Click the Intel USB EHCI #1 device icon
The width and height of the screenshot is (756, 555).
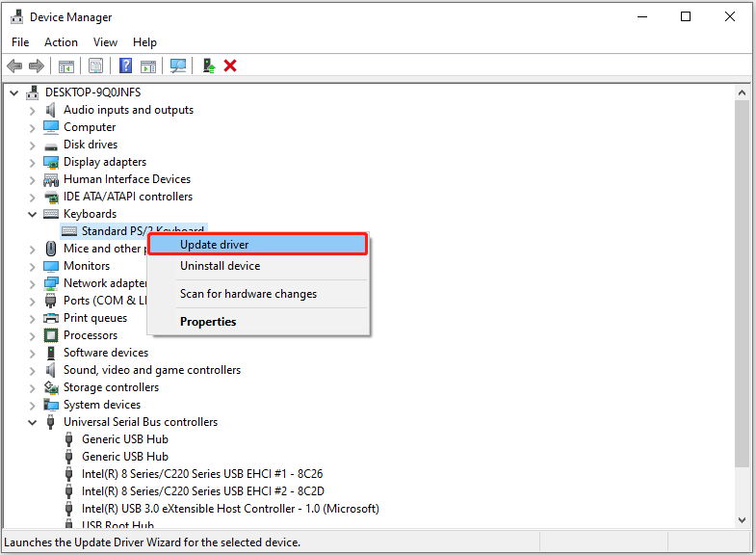(69, 474)
